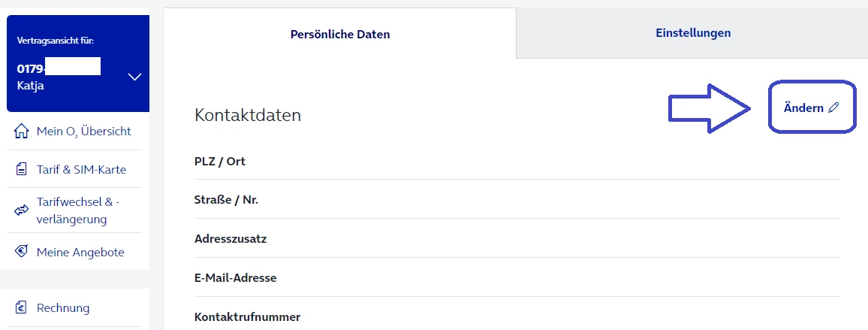Click the invoice icon beside Rechnung
Viewport: 868px width, 330px height.
coord(22,307)
